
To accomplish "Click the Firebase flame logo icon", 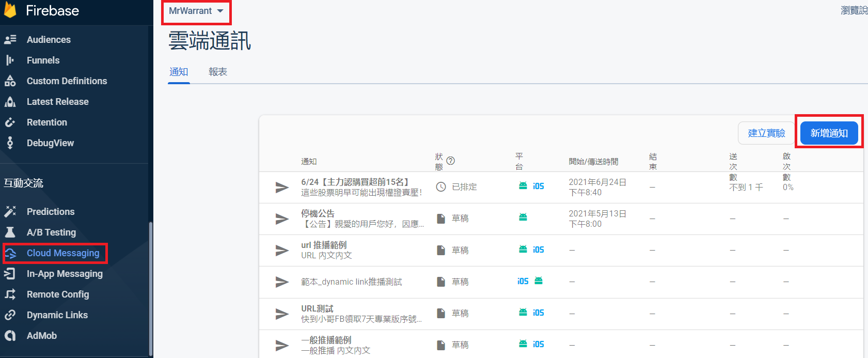I will tap(10, 10).
